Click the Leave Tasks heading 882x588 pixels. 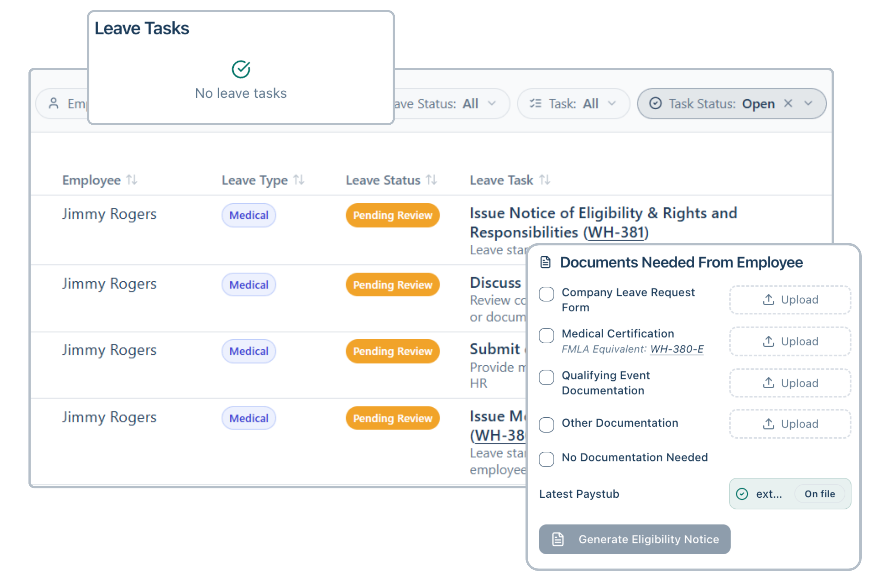tap(142, 28)
